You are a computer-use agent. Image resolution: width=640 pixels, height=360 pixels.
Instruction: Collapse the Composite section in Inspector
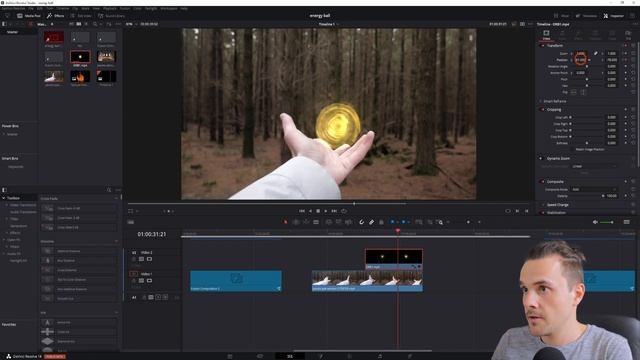click(554, 182)
